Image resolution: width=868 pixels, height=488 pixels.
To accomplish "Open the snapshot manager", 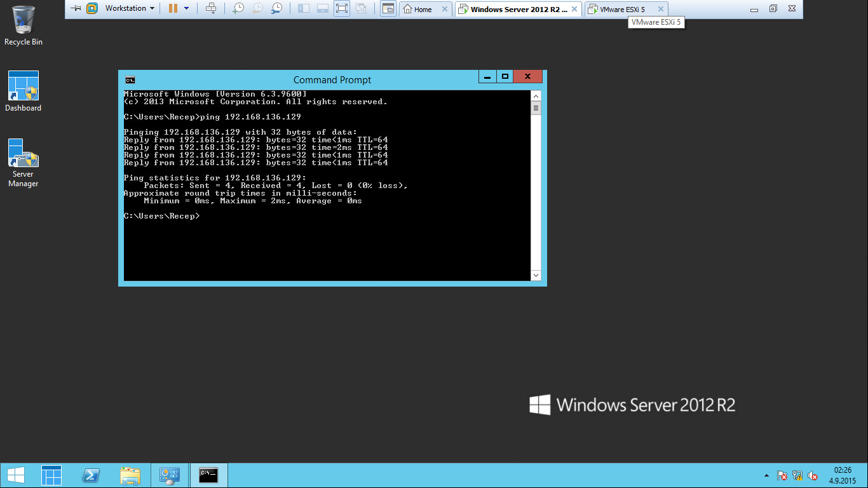I will 277,8.
